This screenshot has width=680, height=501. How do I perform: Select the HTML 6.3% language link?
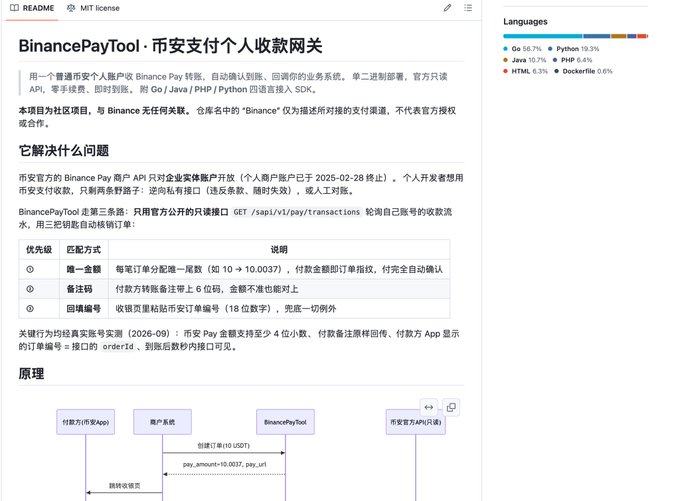click(x=526, y=71)
